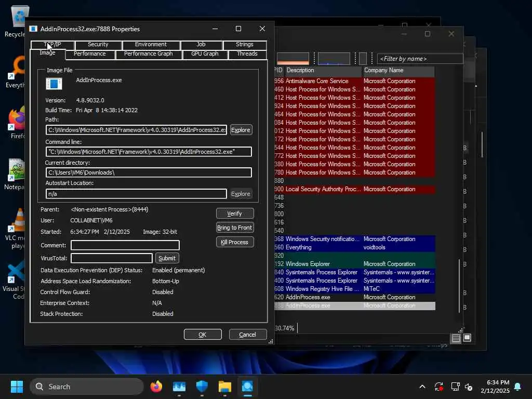
Task: Open VLC media player desktop shortcut
Action: click(x=15, y=228)
